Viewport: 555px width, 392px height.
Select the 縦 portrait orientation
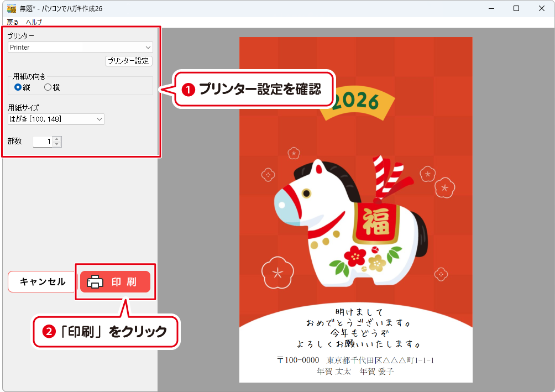coord(18,87)
